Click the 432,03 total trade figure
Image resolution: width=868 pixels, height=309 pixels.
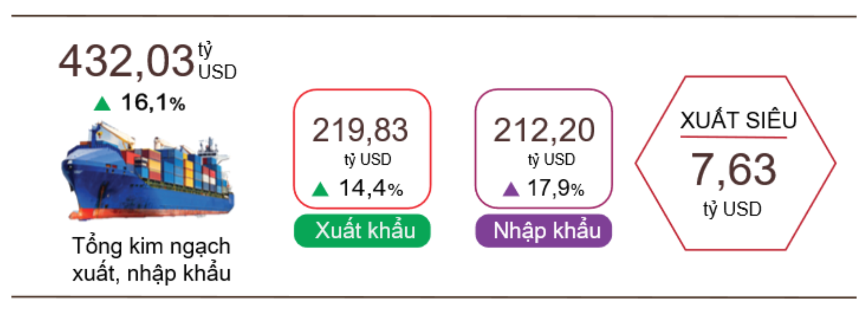click(127, 61)
